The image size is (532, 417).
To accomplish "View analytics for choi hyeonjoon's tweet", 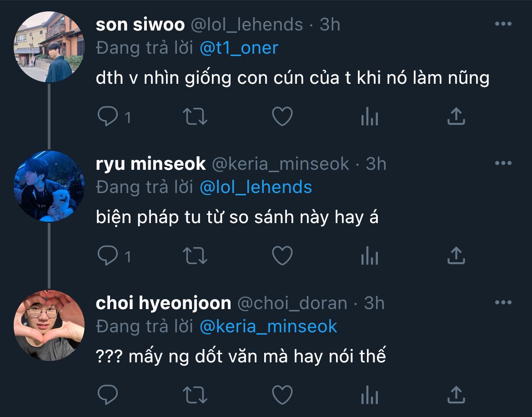I will [369, 395].
